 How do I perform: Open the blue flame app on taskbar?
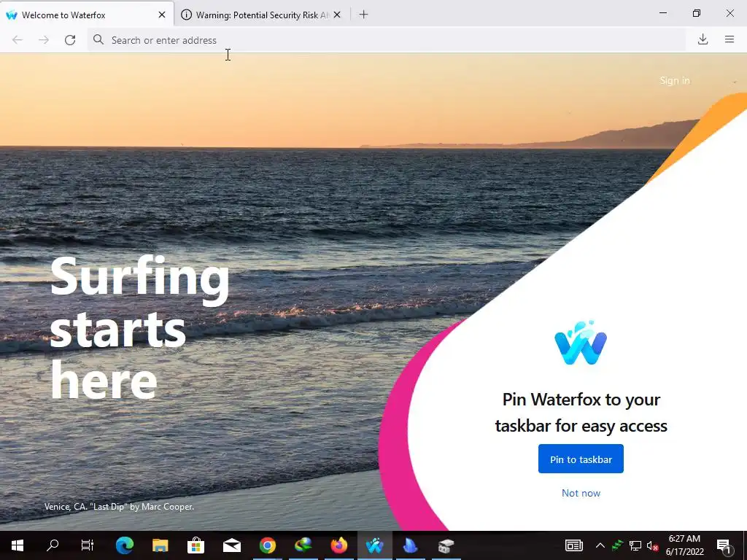click(x=410, y=545)
